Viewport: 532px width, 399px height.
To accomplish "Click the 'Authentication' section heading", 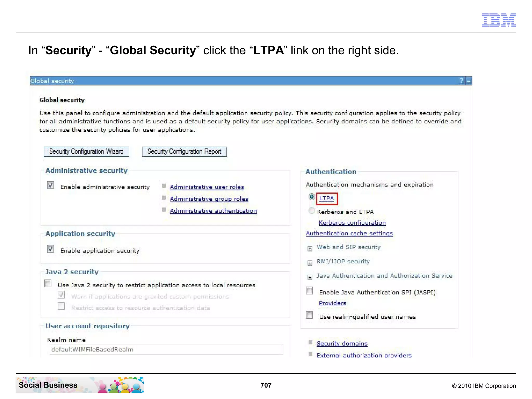I will tap(331, 172).
